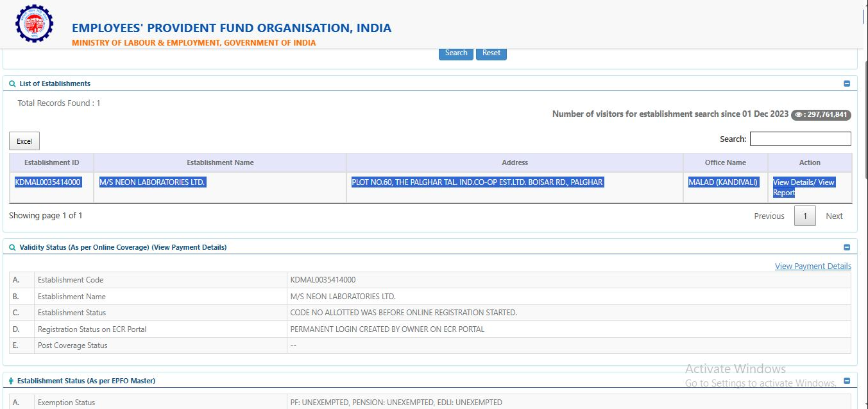
Task: Sort by the Office Name column header
Action: [725, 162]
